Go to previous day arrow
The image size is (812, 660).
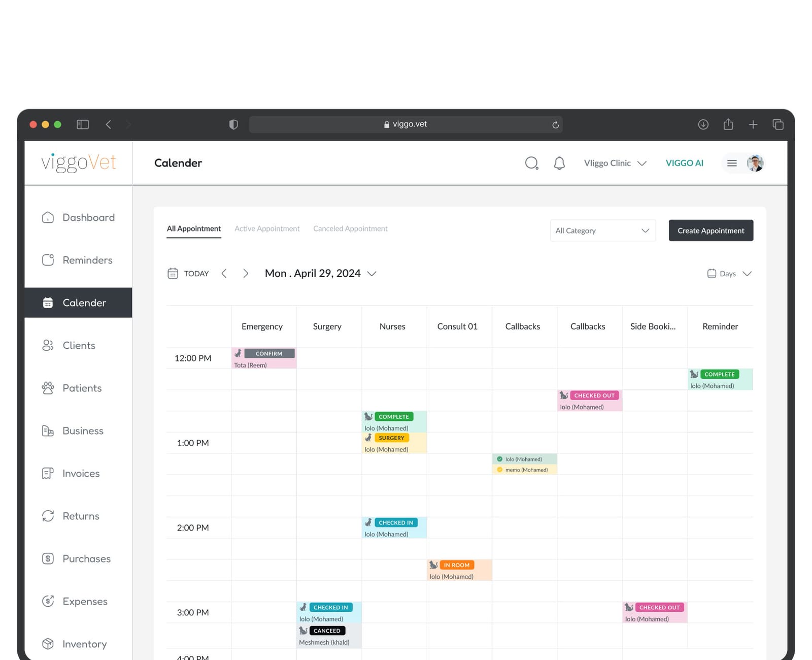(224, 274)
